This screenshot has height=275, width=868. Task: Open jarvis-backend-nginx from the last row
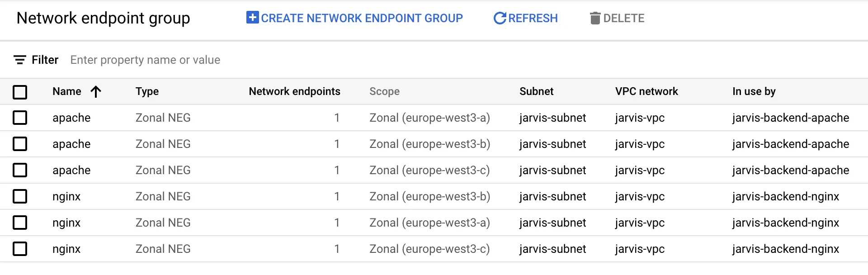coord(785,249)
